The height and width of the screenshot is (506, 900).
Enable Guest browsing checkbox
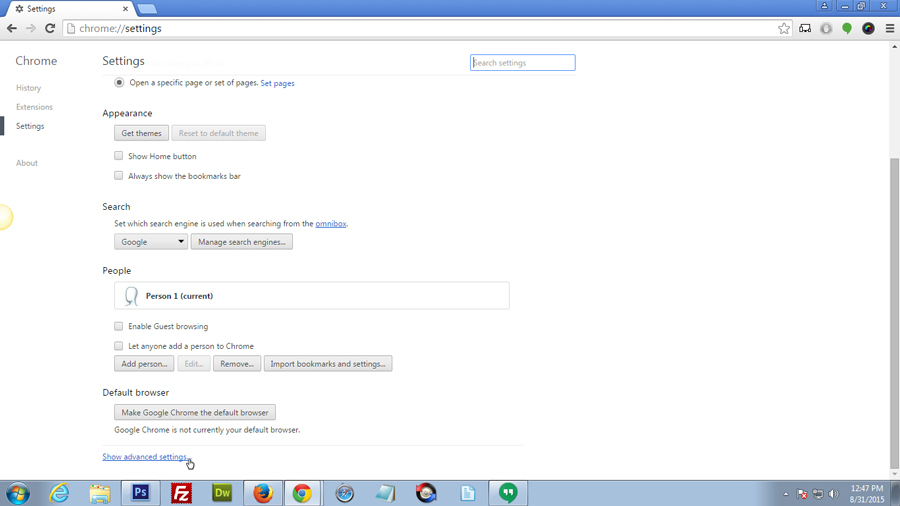pyautogui.click(x=118, y=326)
